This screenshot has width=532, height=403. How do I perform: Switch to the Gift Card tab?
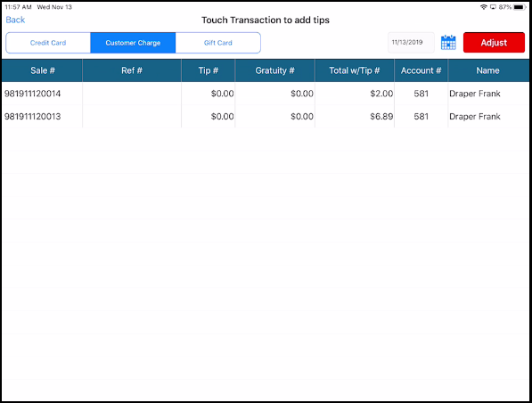pyautogui.click(x=217, y=43)
